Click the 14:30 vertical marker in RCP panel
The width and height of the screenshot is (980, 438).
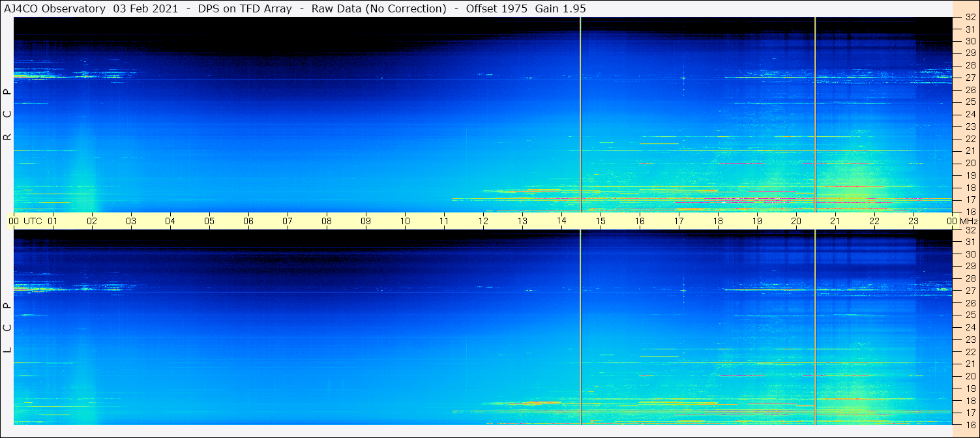pyautogui.click(x=580, y=114)
